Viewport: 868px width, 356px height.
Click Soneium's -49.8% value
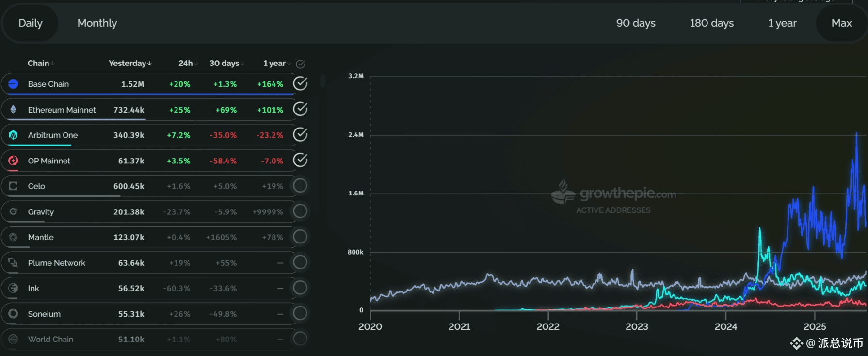click(x=223, y=314)
